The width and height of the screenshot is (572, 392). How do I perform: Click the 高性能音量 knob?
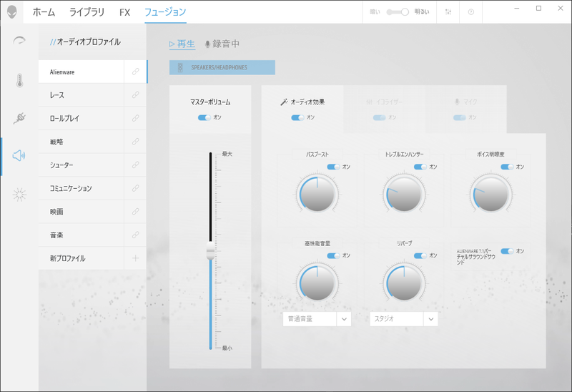tap(317, 283)
